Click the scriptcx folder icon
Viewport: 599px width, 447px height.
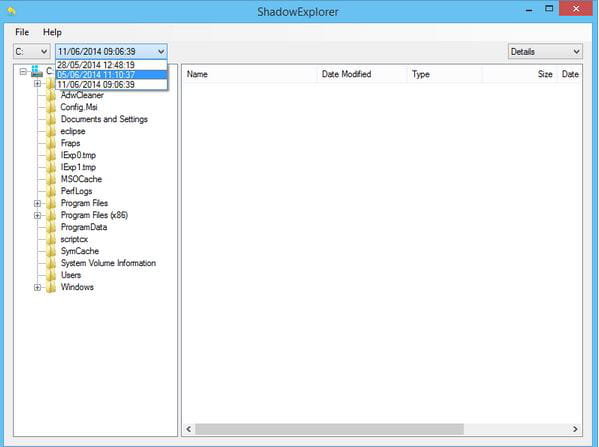51,239
